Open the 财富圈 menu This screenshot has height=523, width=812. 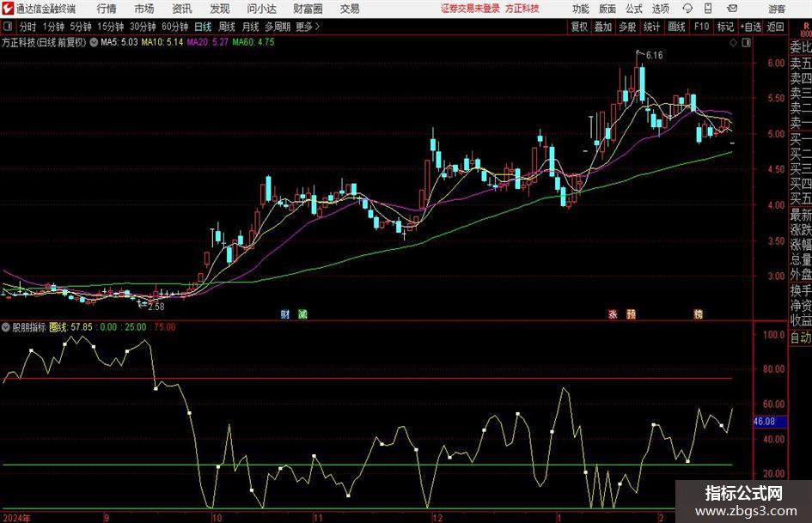click(x=308, y=9)
